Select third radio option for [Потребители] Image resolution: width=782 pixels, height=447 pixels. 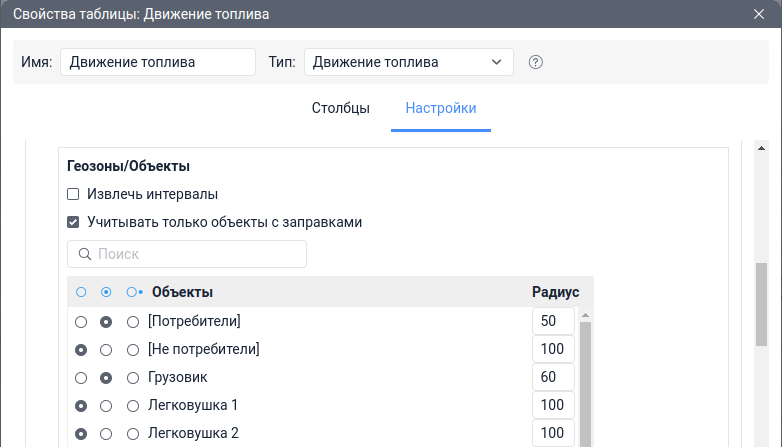tap(133, 322)
